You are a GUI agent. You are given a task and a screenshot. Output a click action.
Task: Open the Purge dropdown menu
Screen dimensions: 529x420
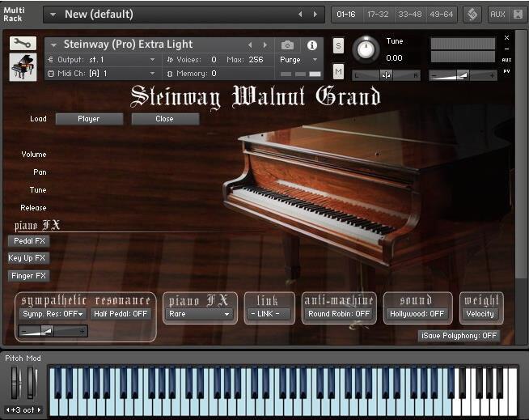(298, 60)
